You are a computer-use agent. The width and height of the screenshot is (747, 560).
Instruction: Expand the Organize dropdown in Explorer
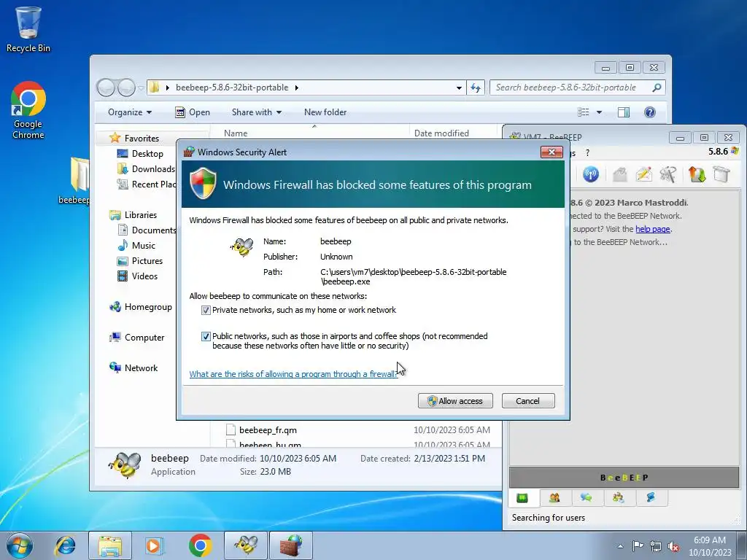click(x=130, y=112)
